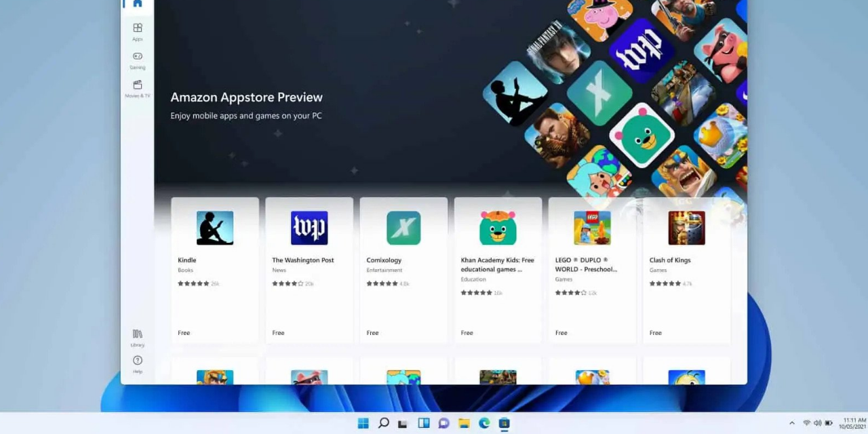This screenshot has height=434, width=868.
Task: Open Task View from the taskbar
Action: tap(403, 424)
